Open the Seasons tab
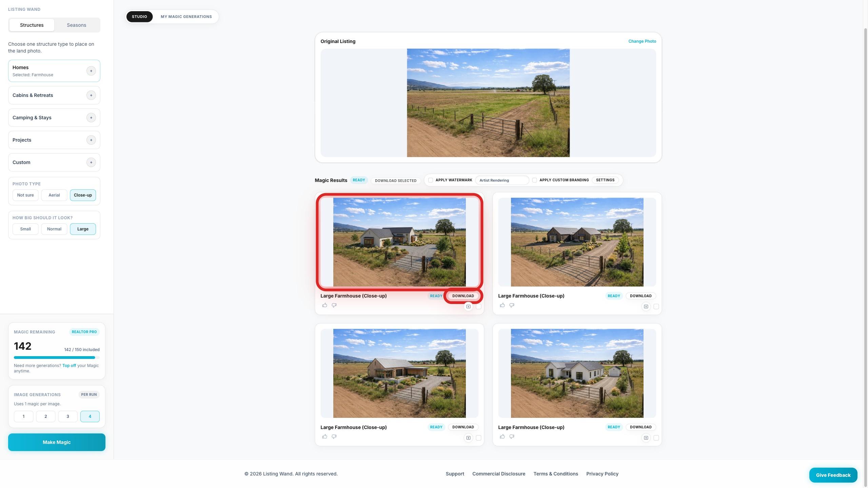868x488 pixels. [x=76, y=25]
